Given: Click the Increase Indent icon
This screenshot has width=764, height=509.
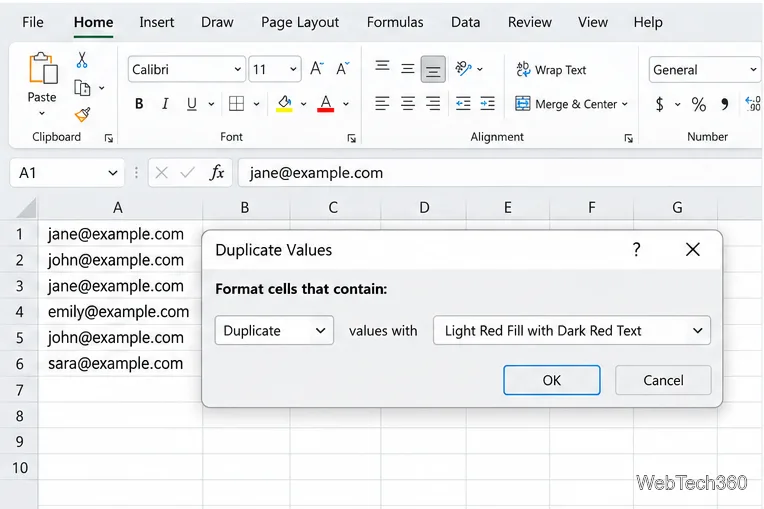Looking at the screenshot, I should click(x=488, y=103).
